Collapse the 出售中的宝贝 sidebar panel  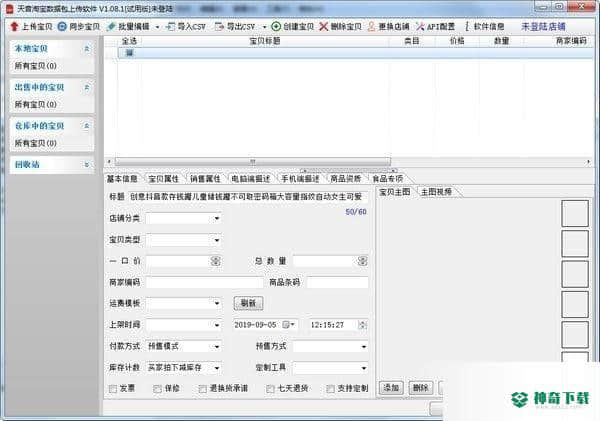point(87,87)
